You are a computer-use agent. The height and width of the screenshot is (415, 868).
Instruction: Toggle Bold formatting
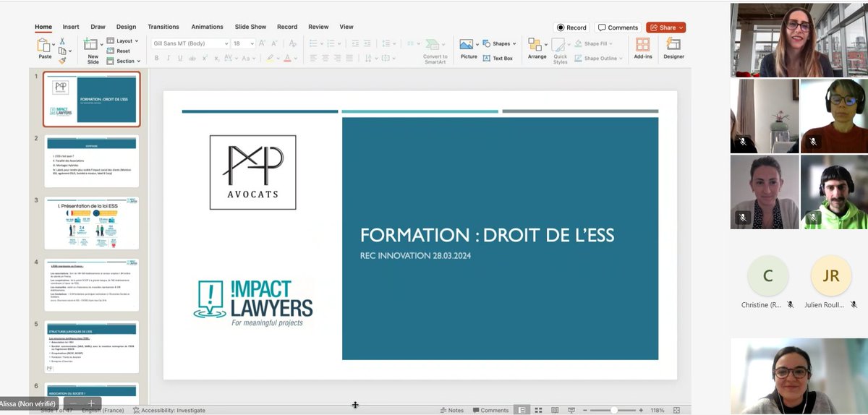pos(158,59)
